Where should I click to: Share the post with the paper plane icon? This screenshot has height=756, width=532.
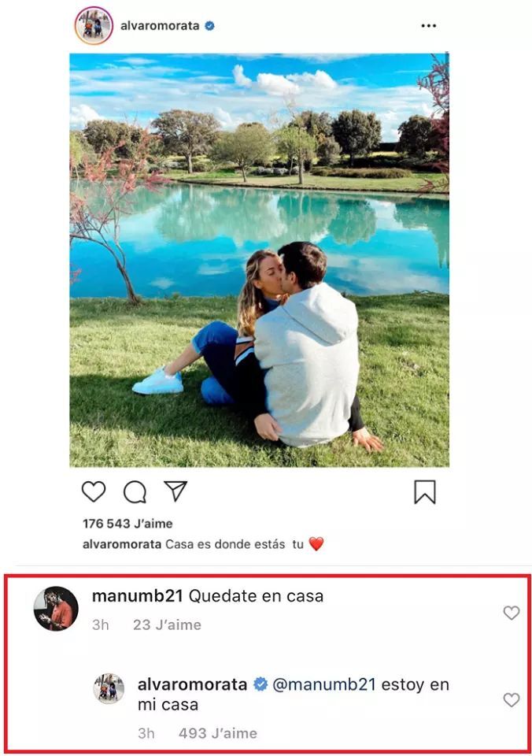click(175, 491)
